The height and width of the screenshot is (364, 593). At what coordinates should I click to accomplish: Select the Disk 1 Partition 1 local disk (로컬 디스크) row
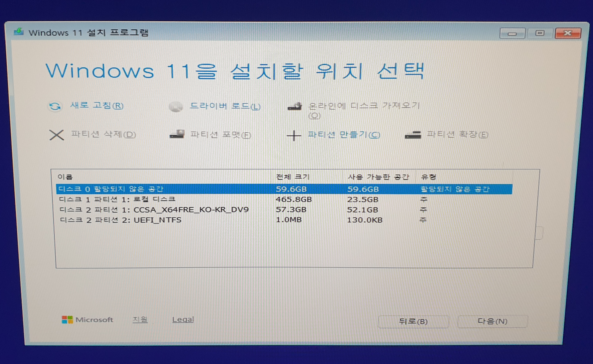coord(117,199)
